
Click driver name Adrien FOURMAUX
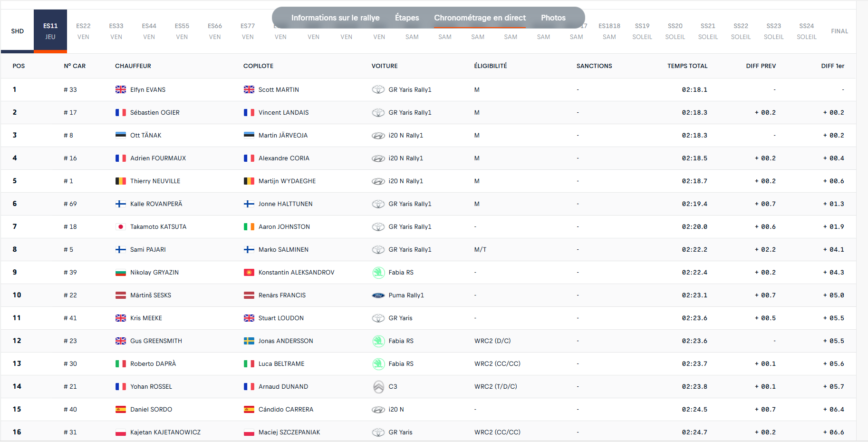tap(158, 158)
